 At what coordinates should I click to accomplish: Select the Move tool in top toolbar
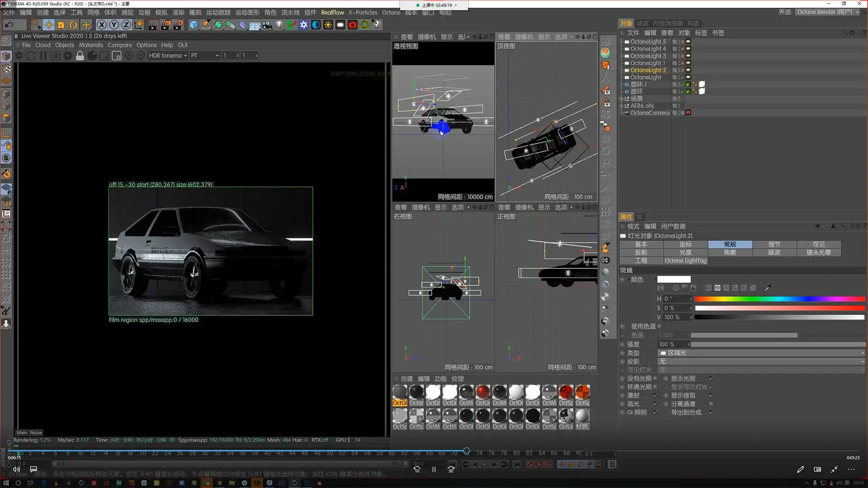[x=48, y=25]
